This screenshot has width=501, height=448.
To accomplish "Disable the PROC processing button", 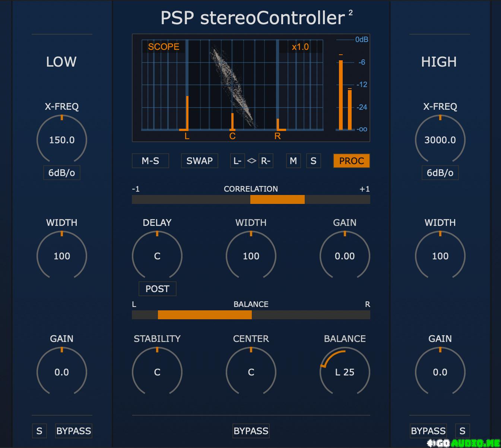I will 351,161.
